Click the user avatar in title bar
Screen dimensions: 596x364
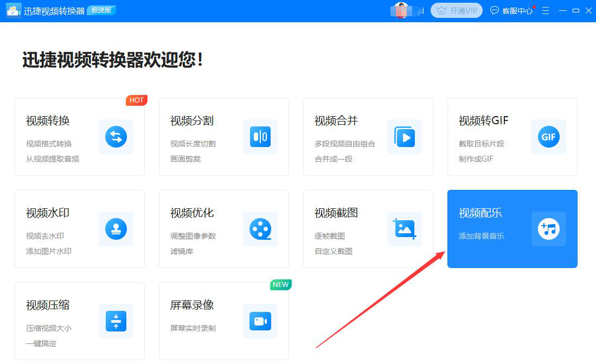coord(401,10)
